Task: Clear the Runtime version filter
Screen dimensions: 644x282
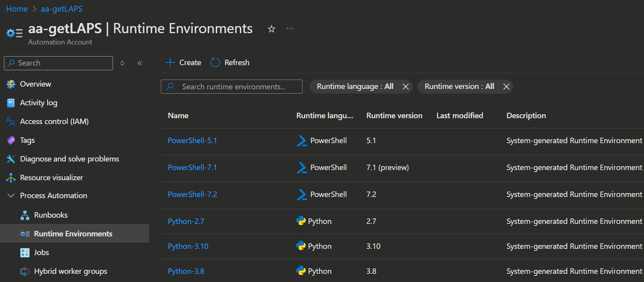Action: [506, 87]
